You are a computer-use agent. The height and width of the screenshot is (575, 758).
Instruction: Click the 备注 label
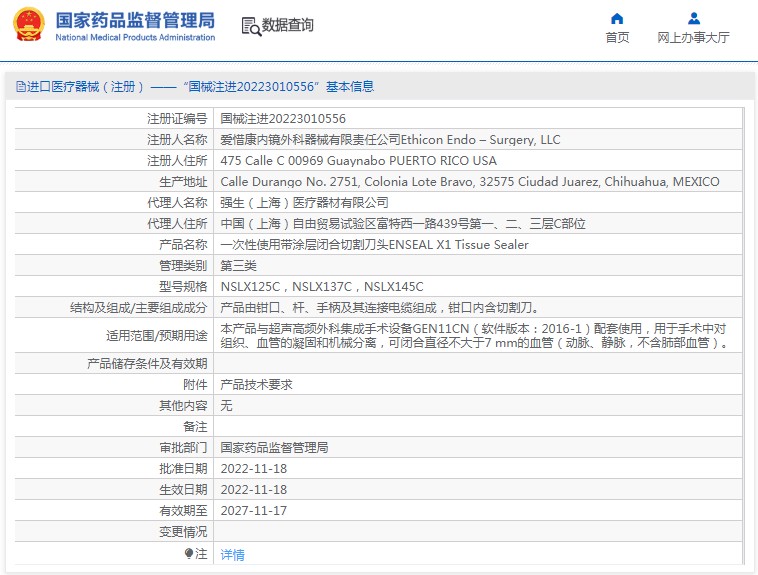195,427
